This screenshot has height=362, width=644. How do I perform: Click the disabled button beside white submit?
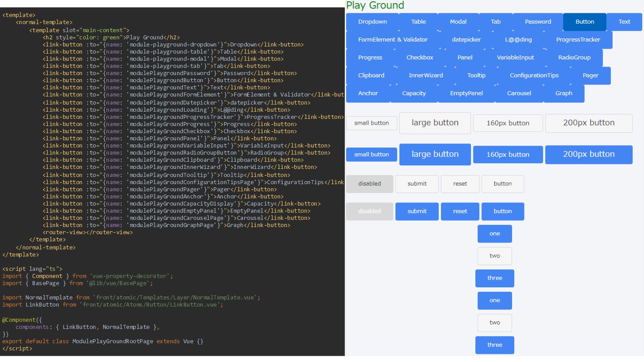tap(370, 184)
